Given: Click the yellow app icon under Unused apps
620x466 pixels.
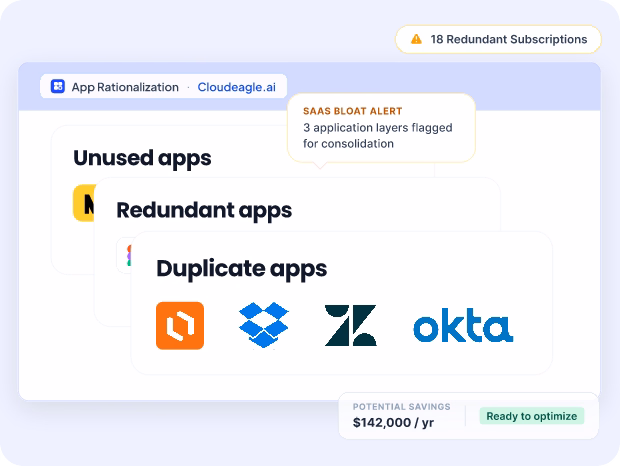Looking at the screenshot, I should click(84, 203).
